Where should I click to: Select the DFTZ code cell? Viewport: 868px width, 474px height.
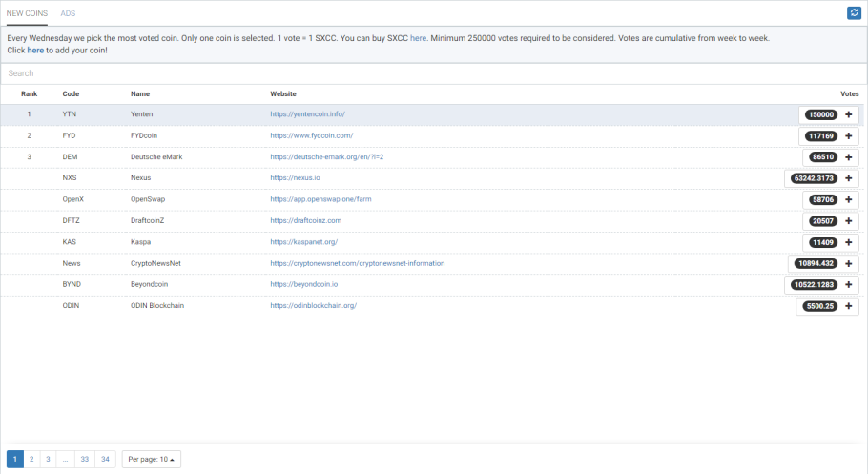[x=71, y=220]
